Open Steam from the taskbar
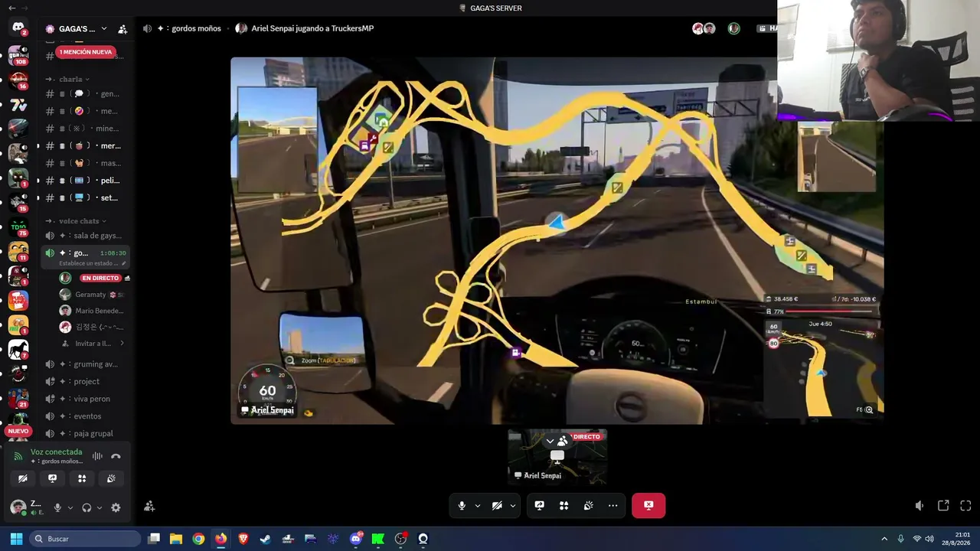The image size is (980, 551). (x=265, y=539)
